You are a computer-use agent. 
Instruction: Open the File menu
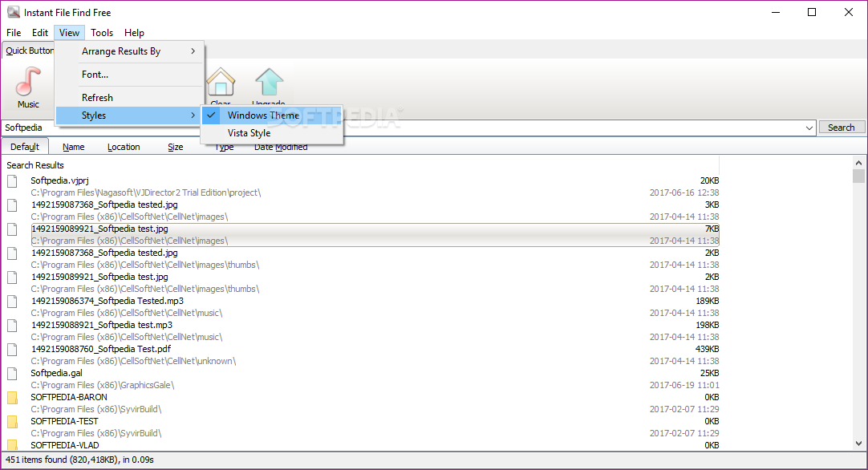coord(14,33)
